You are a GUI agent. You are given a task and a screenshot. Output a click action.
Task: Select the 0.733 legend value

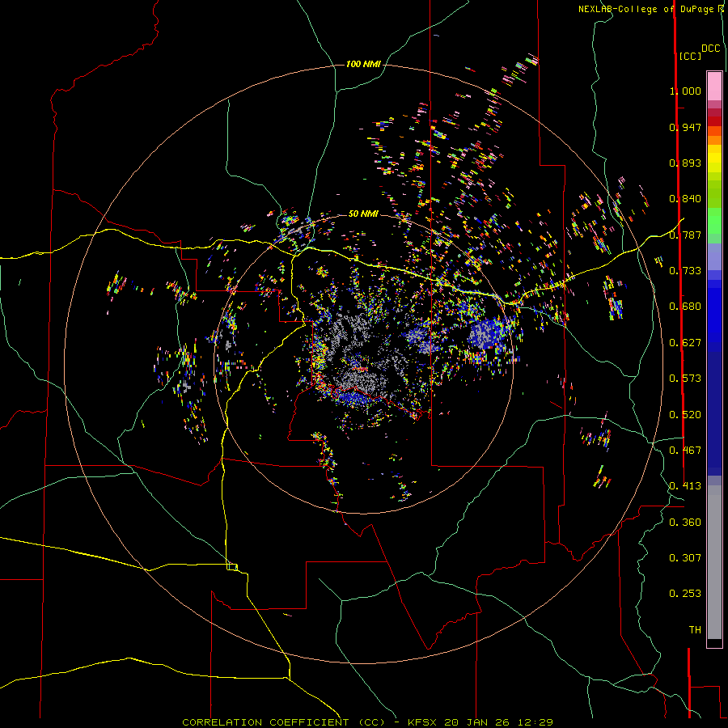[685, 271]
